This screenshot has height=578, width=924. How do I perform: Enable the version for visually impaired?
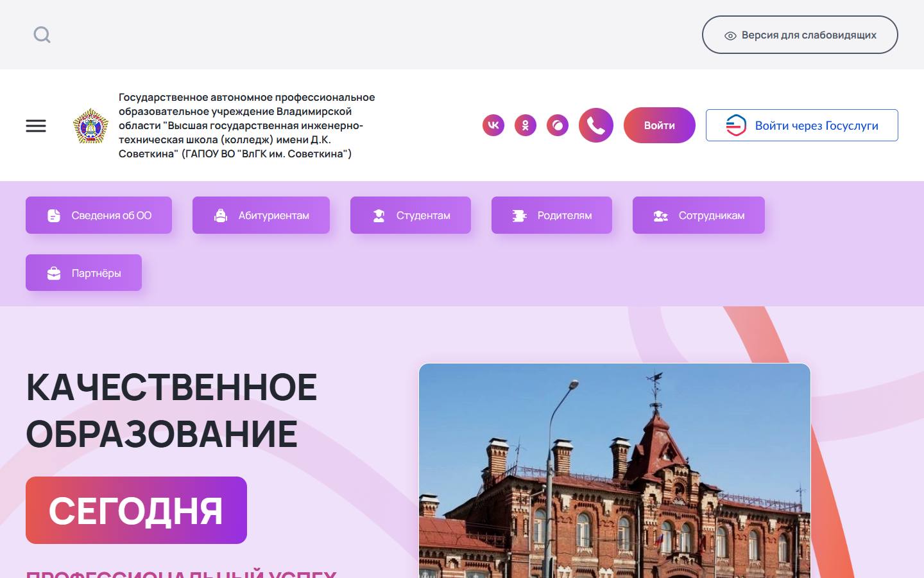[x=800, y=35]
